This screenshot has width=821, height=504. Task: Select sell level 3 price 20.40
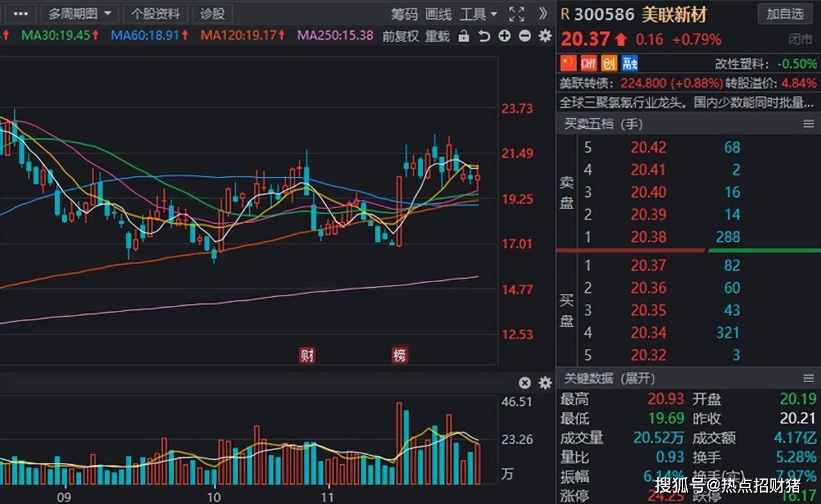(x=648, y=192)
